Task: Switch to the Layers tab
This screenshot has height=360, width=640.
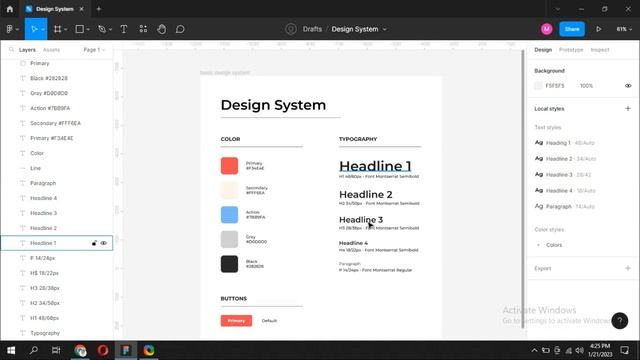Action: click(27, 49)
